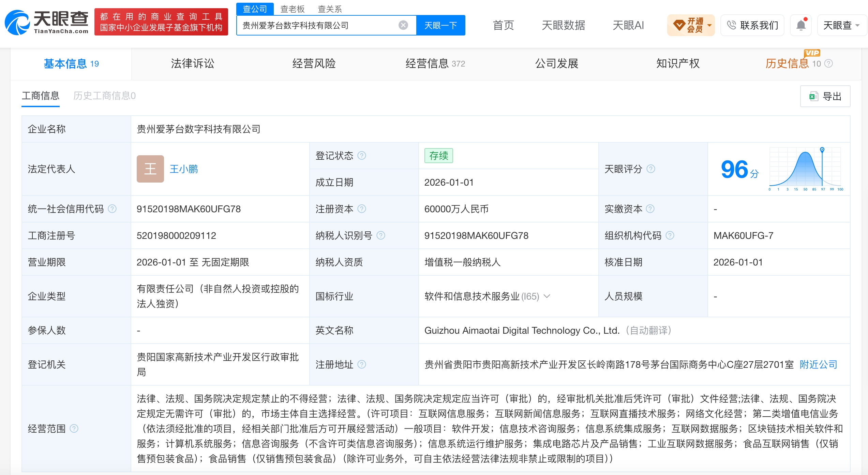
Task: Click registration number 520198000209112
Action: pyautogui.click(x=176, y=235)
